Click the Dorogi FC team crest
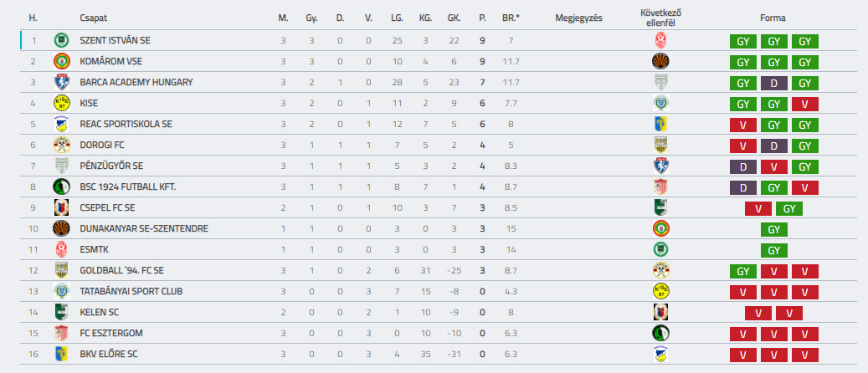This screenshot has width=868, height=373. pyautogui.click(x=61, y=145)
